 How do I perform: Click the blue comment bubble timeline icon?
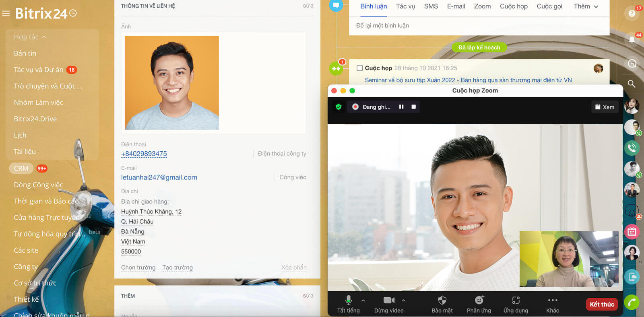[x=336, y=5]
